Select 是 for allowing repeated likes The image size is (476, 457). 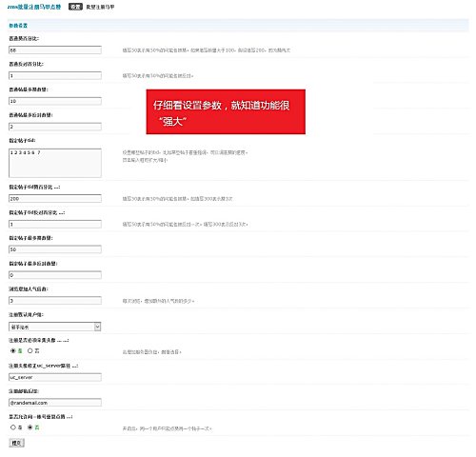pos(13,427)
